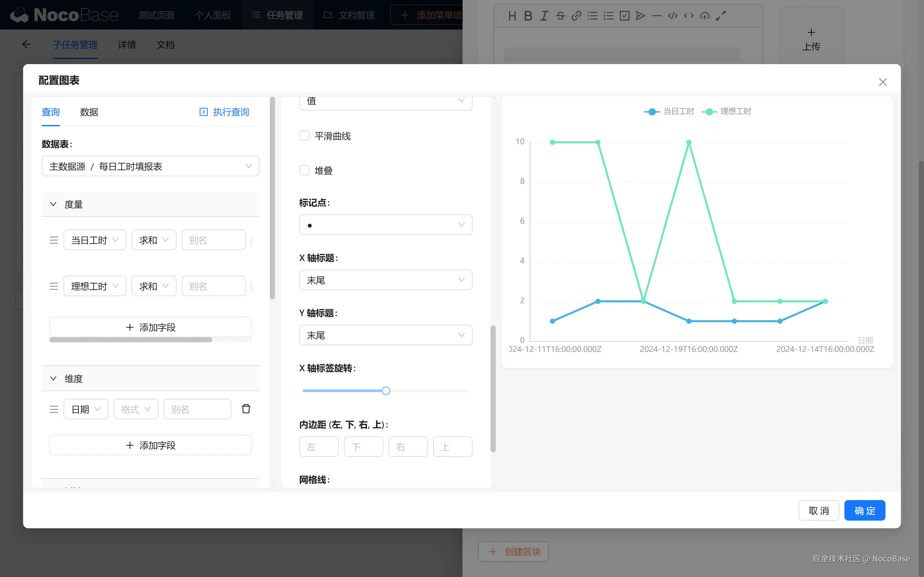This screenshot has height=577, width=924.
Task: Collapse the 度量 section
Action: pos(54,204)
